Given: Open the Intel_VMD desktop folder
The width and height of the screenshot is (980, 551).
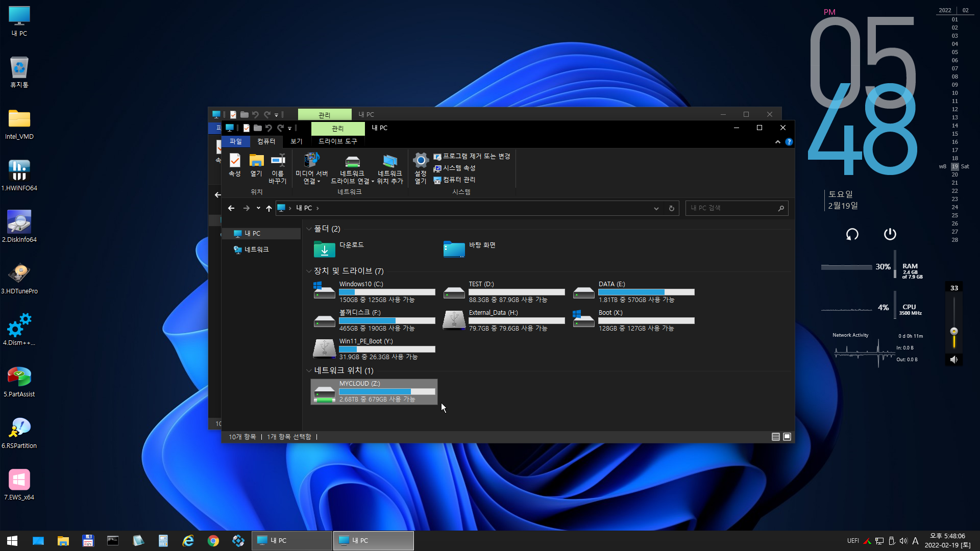Looking at the screenshot, I should click(x=19, y=124).
